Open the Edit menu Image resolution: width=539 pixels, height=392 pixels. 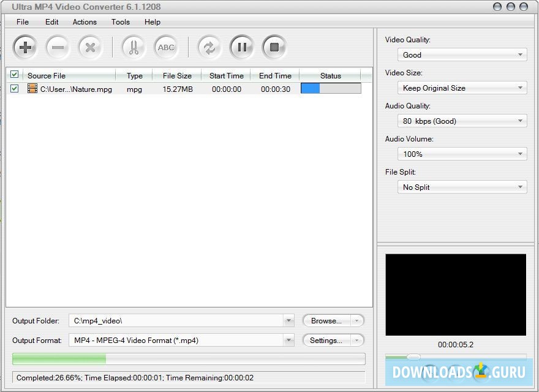52,21
